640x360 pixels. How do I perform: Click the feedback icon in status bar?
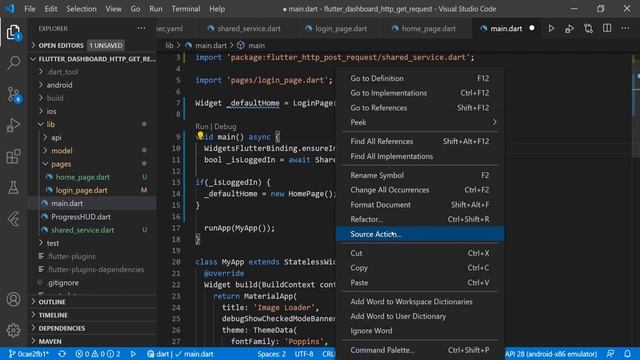[x=611, y=354]
